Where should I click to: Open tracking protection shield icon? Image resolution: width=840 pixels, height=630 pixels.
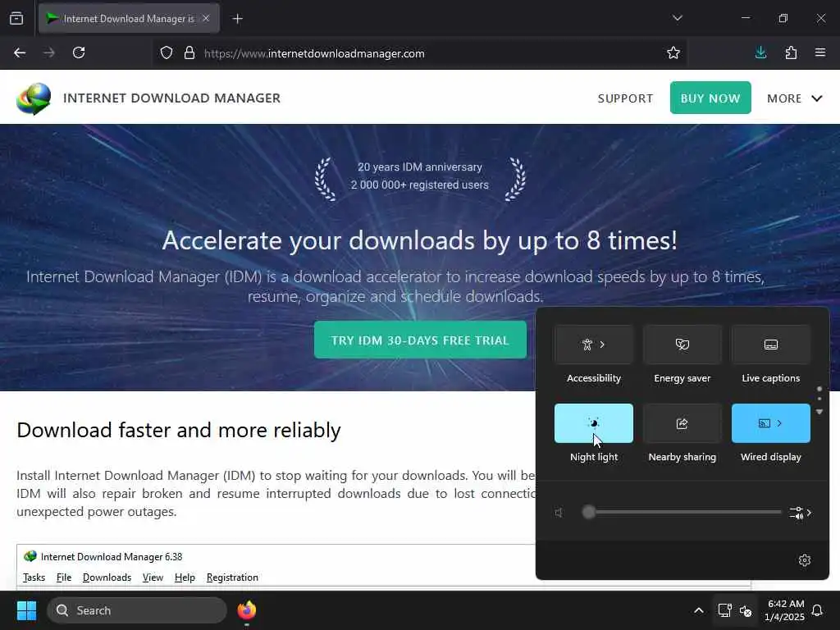(x=167, y=53)
